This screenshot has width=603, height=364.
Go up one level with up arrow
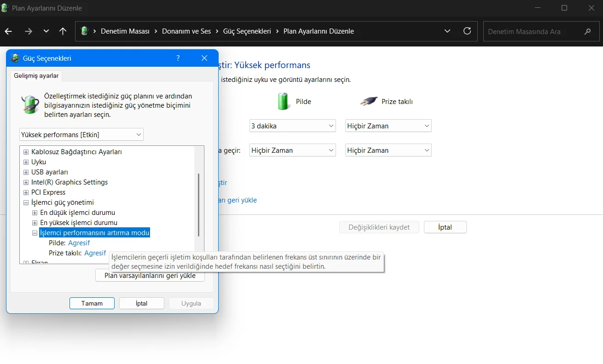(x=63, y=31)
